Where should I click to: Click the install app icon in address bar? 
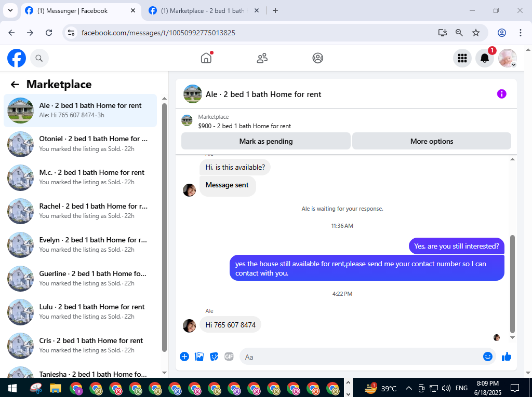pyautogui.click(x=443, y=33)
